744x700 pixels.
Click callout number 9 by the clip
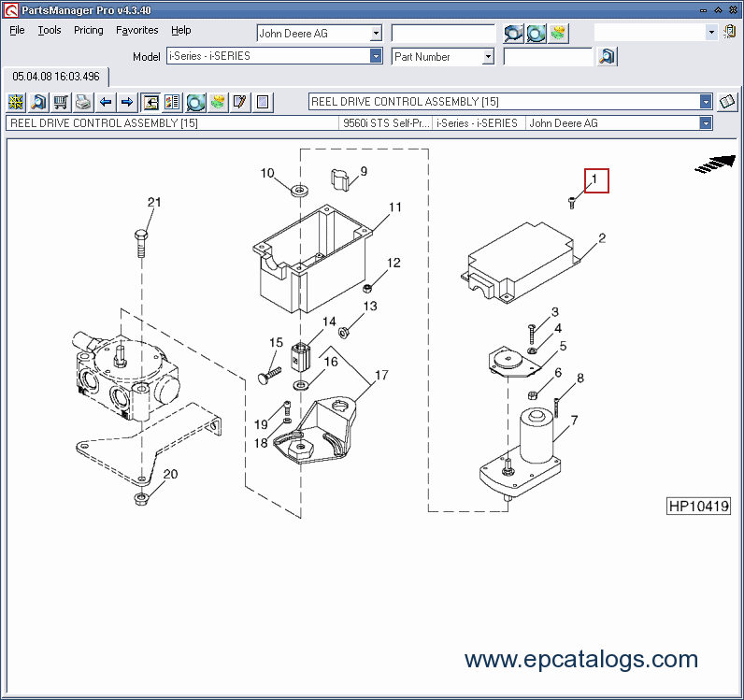click(x=364, y=172)
